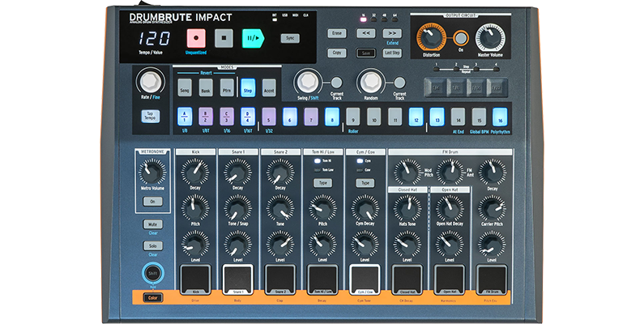Toggle step button C/3
The height and width of the screenshot is (324, 644).
point(227,117)
